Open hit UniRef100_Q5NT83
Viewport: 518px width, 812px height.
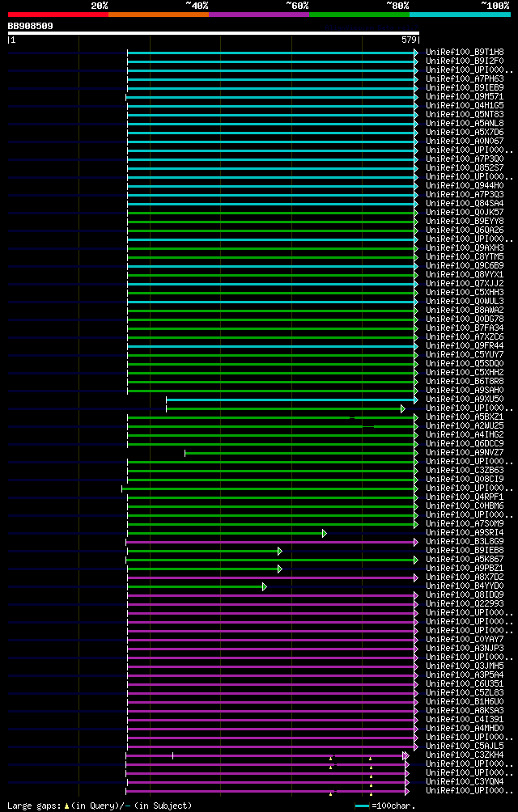pyautogui.click(x=465, y=114)
